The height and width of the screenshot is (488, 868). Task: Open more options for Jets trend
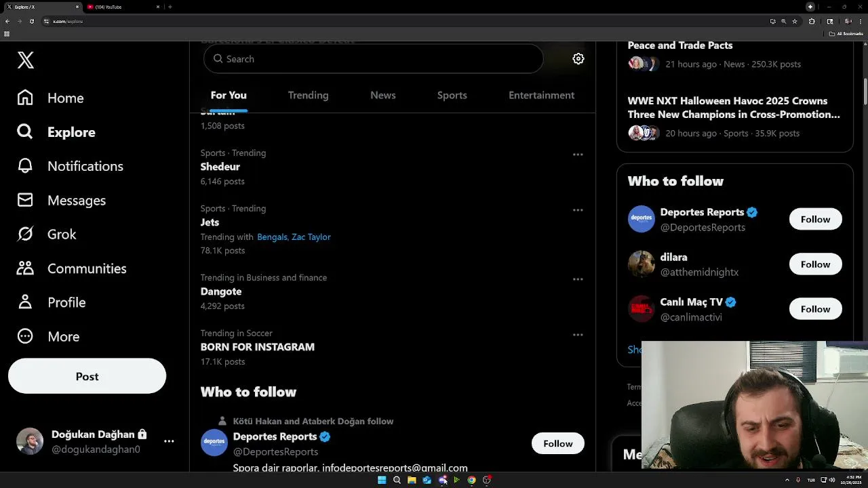pos(578,210)
